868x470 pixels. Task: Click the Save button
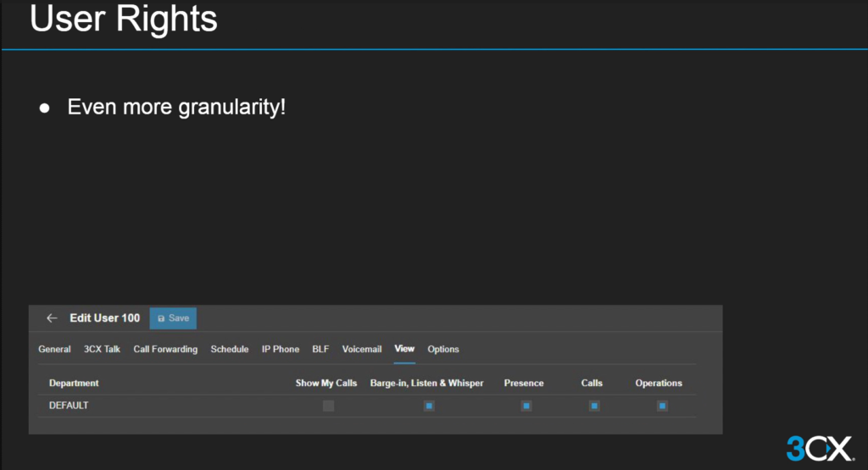[173, 318]
